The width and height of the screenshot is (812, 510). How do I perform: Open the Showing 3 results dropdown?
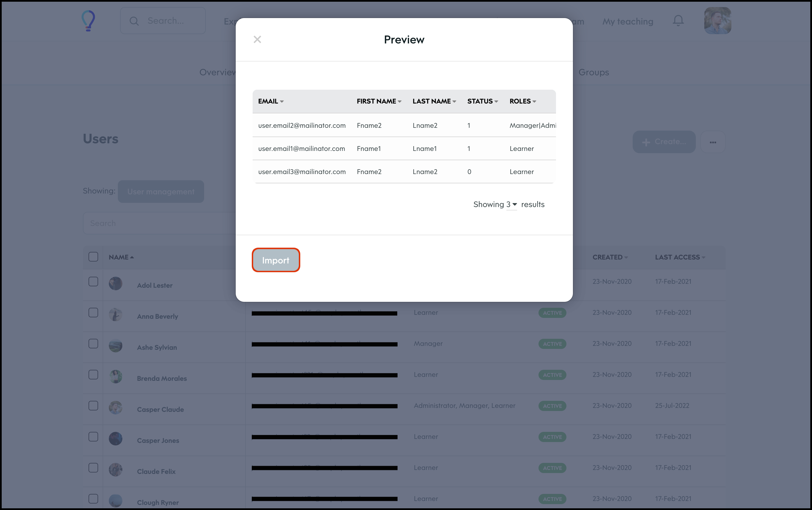tap(511, 205)
